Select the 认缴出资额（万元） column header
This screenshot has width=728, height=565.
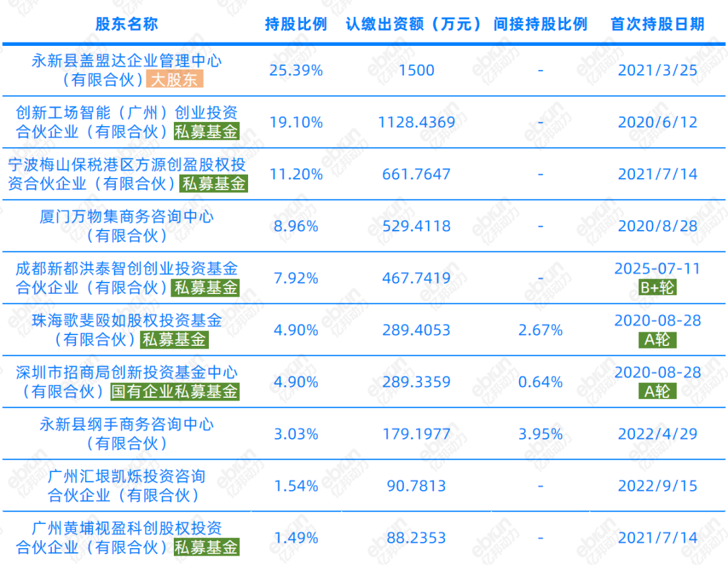click(415, 24)
